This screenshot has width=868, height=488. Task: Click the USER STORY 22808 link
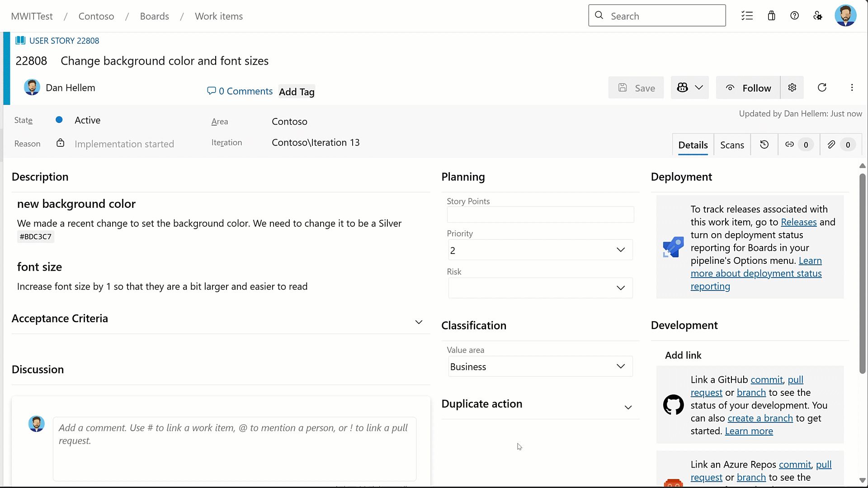coord(64,41)
